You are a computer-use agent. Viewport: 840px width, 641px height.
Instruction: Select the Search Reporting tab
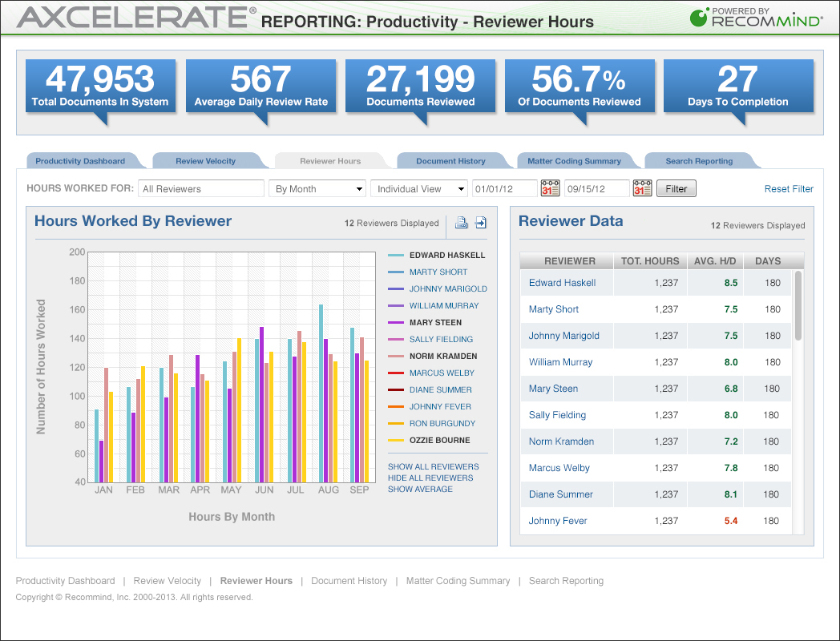pyautogui.click(x=699, y=161)
